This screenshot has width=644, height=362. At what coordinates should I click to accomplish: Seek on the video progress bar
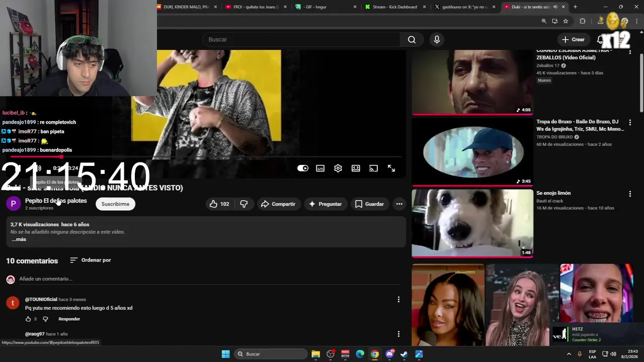pyautogui.click(x=205, y=157)
